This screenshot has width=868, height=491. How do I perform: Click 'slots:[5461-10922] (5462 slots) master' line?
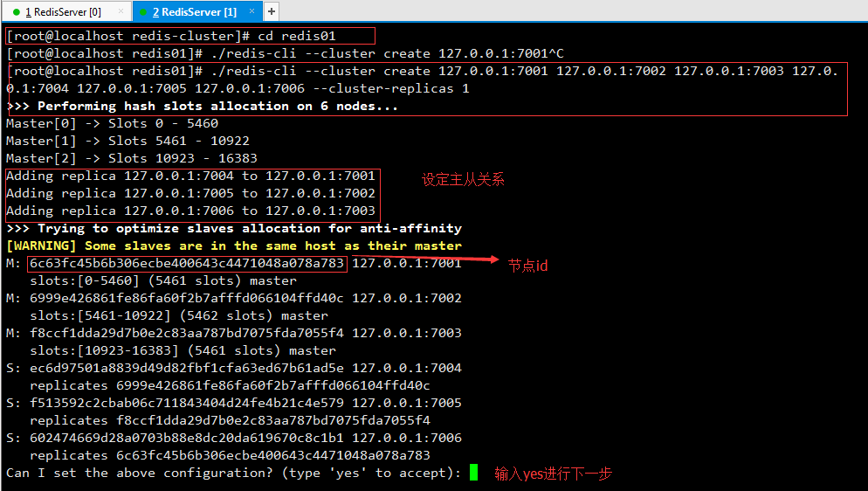(x=179, y=315)
